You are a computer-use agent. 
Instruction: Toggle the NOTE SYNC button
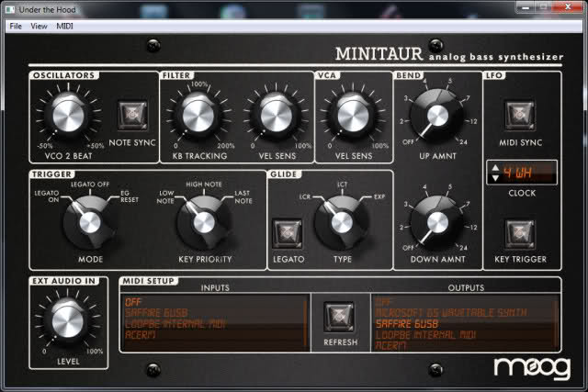click(x=132, y=115)
